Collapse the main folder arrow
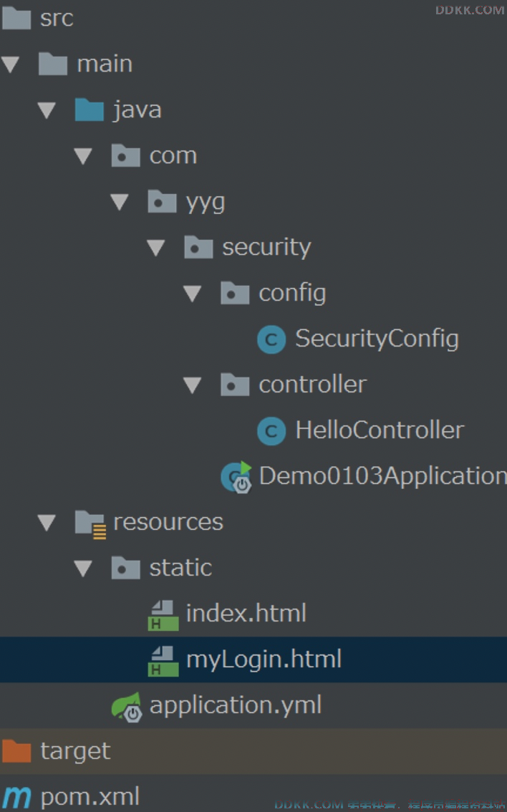507x812 pixels. click(10, 64)
